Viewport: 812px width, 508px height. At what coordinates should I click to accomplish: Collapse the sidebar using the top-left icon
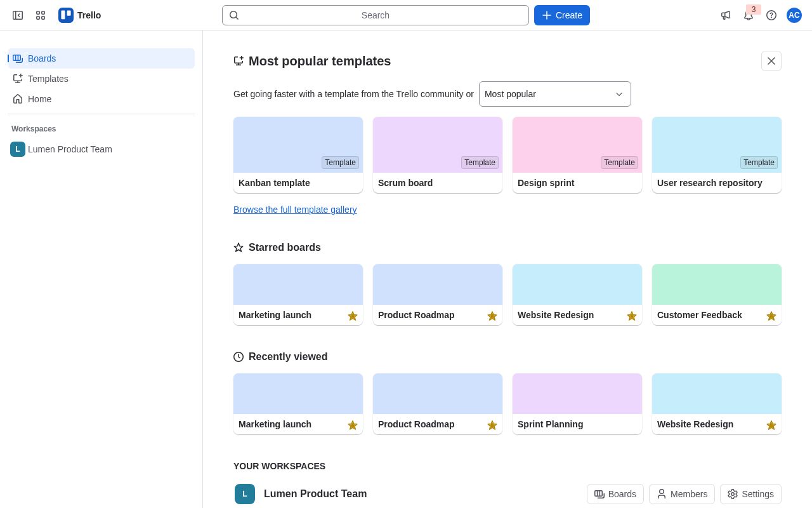pyautogui.click(x=18, y=15)
